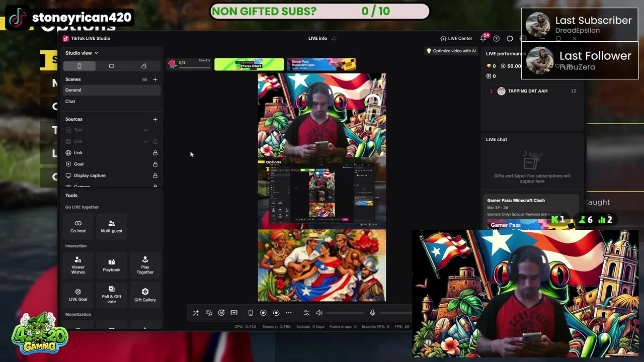The width and height of the screenshot is (644, 362).
Task: Show the hidden Text source
Action: 146,130
